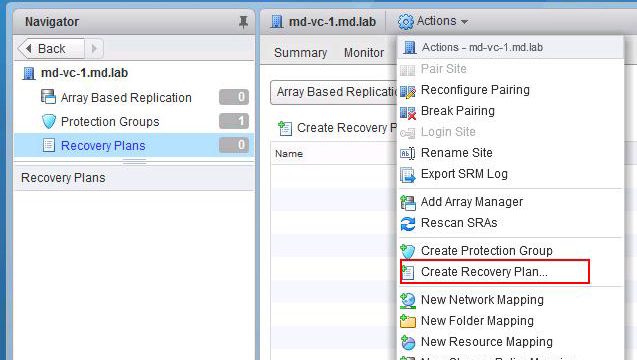Choose New Network Mapping menu entry
Image resolution: width=637 pixels, height=360 pixels.
[x=482, y=300]
